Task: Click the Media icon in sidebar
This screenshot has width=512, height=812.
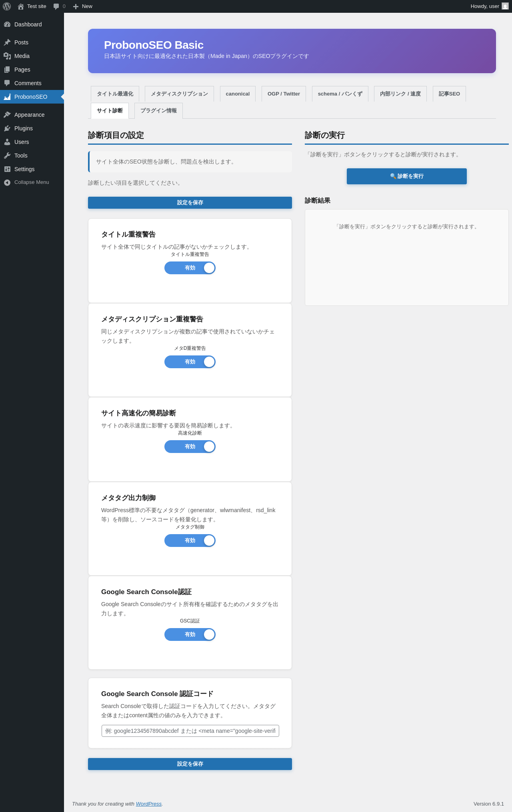Action: (x=7, y=56)
